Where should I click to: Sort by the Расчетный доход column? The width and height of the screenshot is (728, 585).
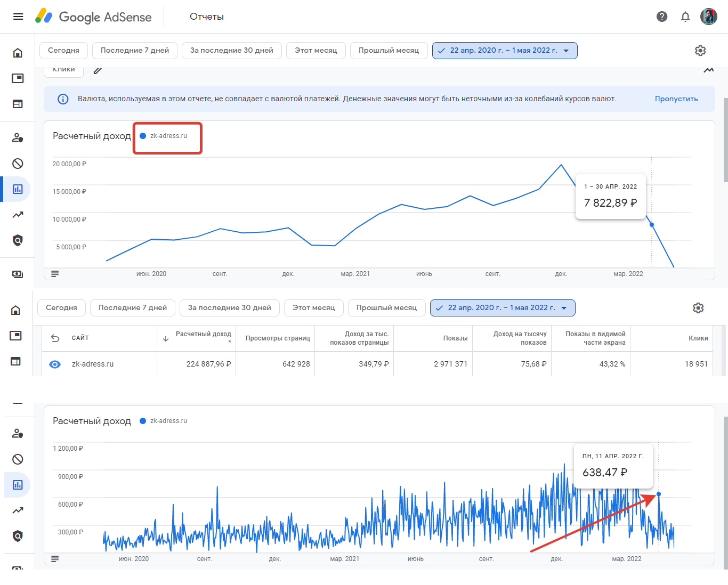(x=203, y=334)
